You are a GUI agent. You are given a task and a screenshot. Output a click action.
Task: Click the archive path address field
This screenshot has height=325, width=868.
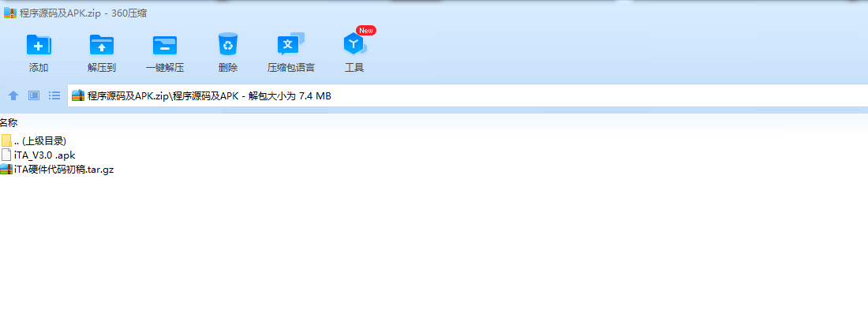[x=468, y=95]
